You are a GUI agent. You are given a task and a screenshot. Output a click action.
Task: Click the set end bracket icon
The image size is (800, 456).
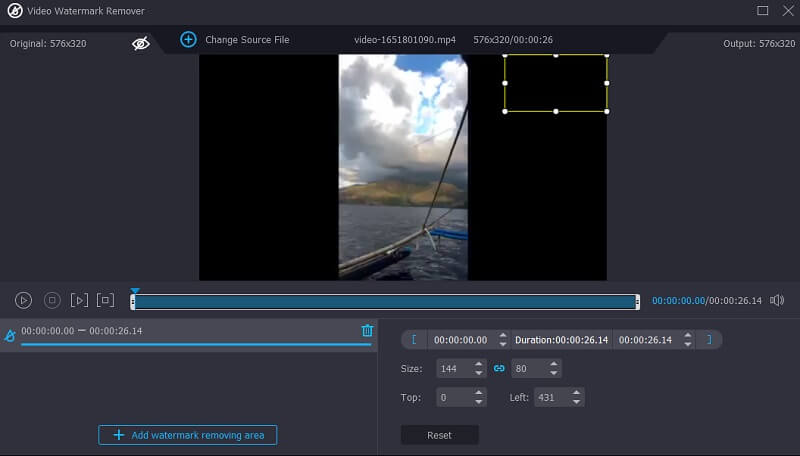(x=709, y=340)
